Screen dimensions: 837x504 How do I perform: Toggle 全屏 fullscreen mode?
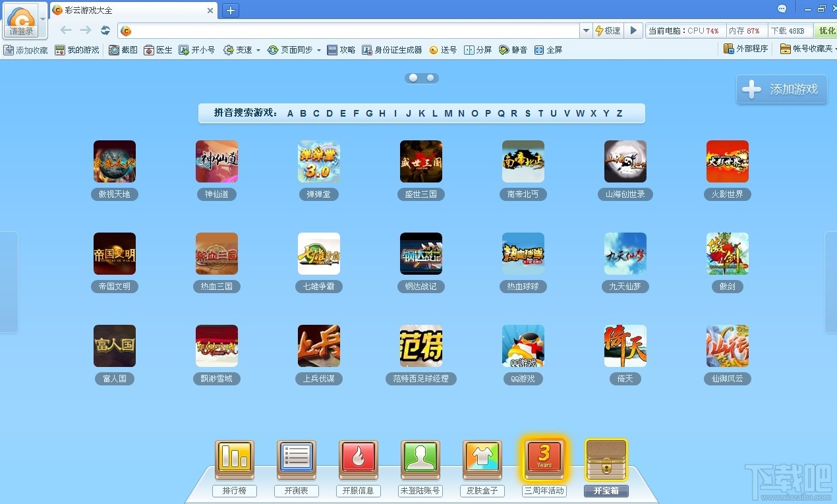coord(548,50)
